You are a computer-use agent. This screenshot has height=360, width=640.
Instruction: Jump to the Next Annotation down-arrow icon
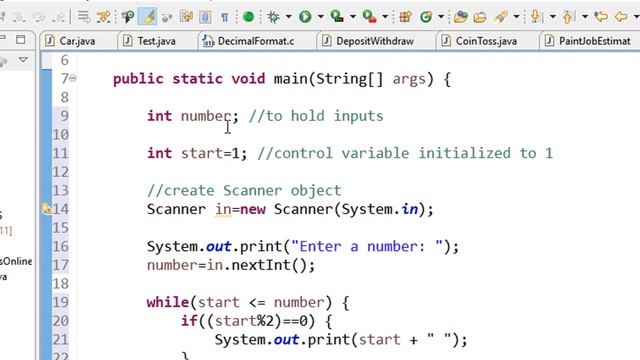point(536,17)
